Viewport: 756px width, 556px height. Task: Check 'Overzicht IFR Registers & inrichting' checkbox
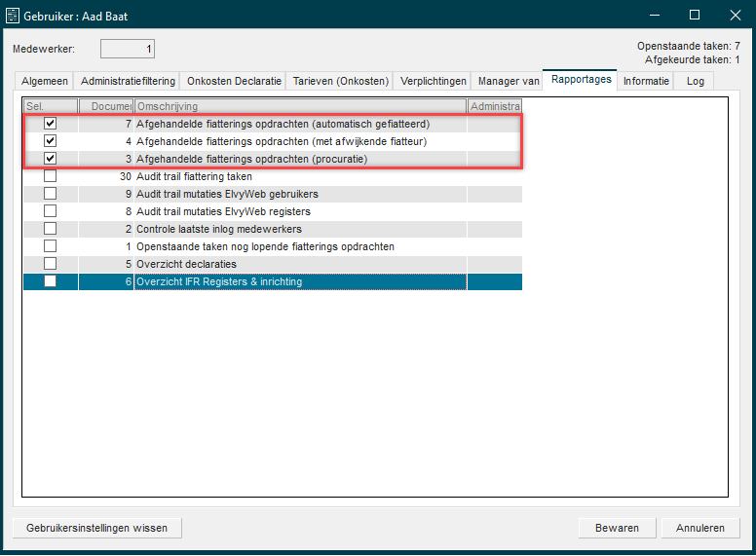51,281
